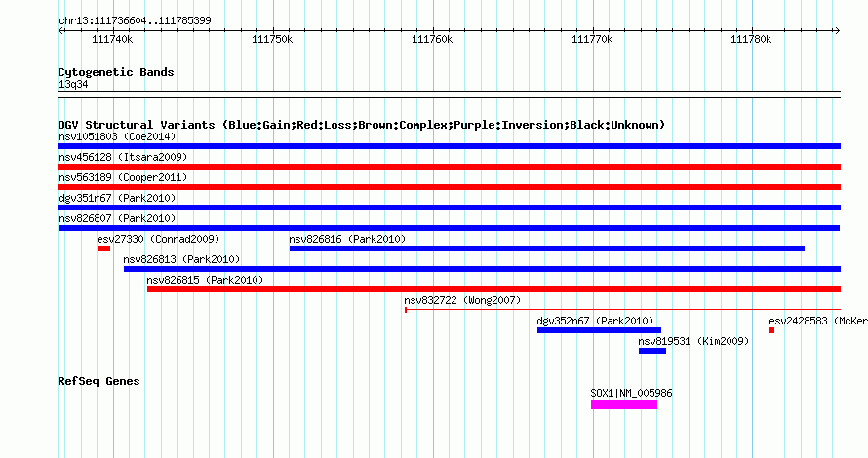Click the esv2428583 variant label
This screenshot has height=458, width=868.
coord(818,321)
